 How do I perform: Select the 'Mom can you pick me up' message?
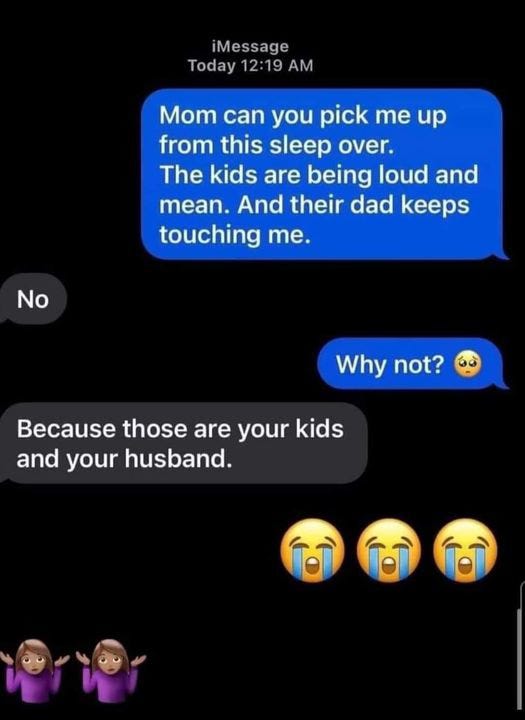click(x=323, y=174)
